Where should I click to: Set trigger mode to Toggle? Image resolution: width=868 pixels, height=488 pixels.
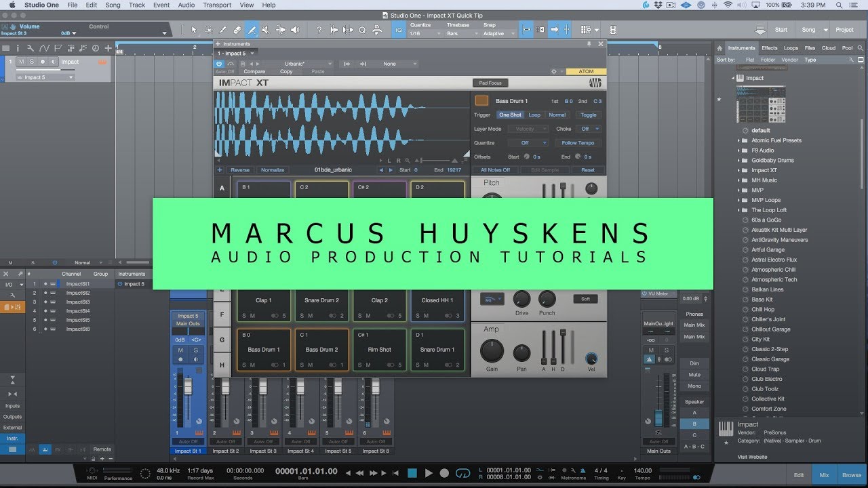589,115
